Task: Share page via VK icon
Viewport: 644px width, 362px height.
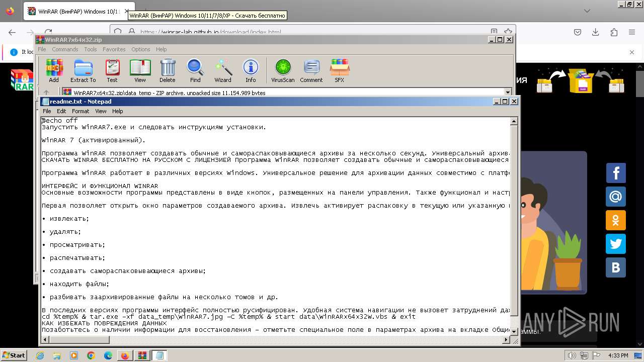Action: click(x=615, y=267)
